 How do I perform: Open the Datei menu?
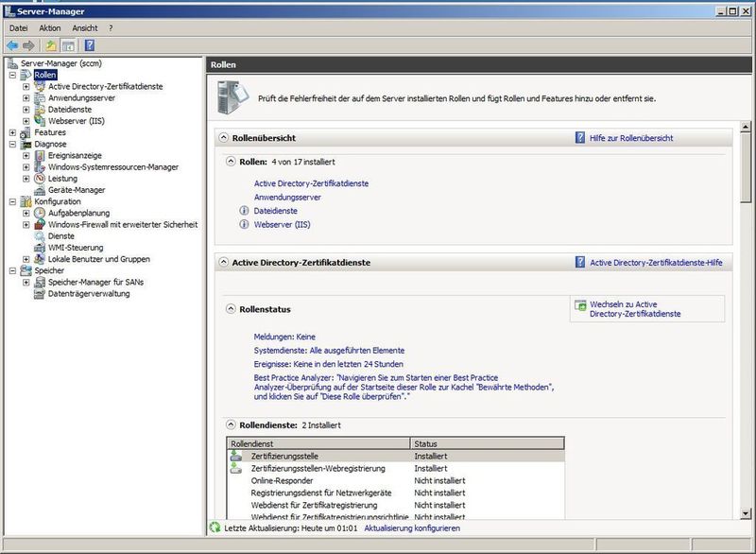pyautogui.click(x=18, y=28)
